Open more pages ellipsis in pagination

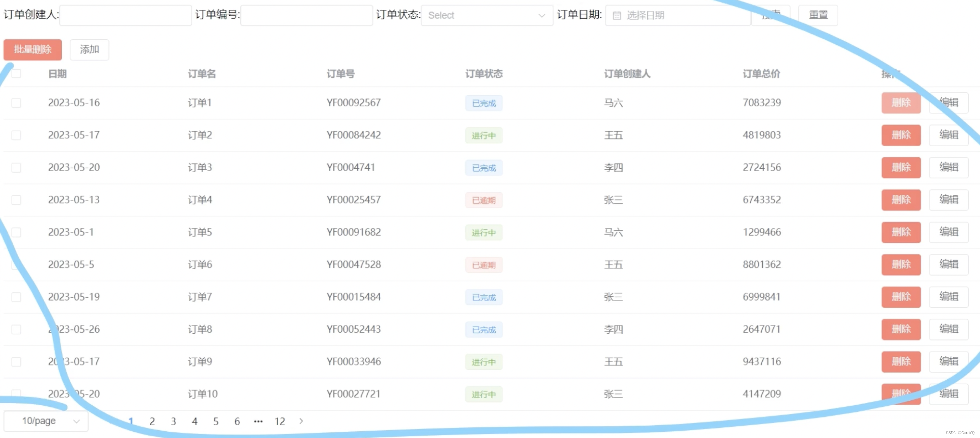click(258, 421)
